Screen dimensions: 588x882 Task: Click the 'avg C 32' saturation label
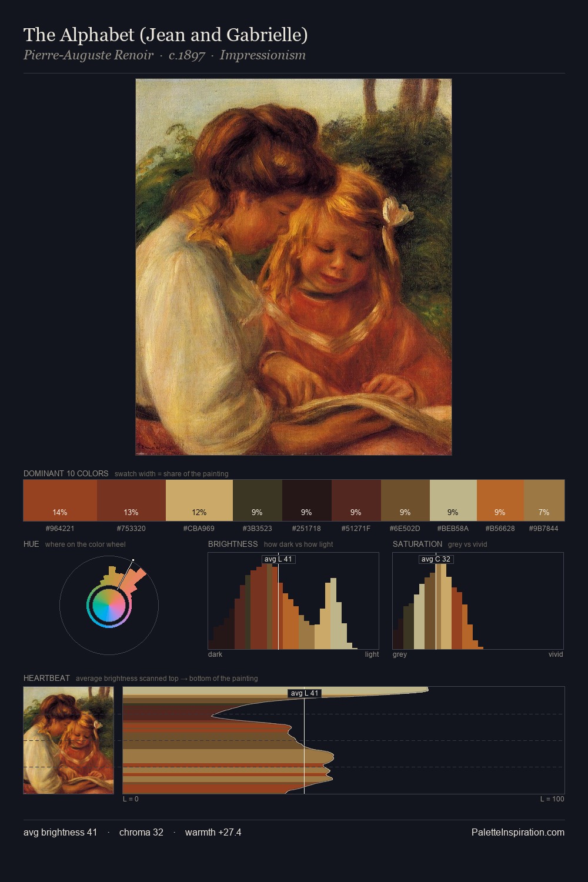(x=436, y=559)
